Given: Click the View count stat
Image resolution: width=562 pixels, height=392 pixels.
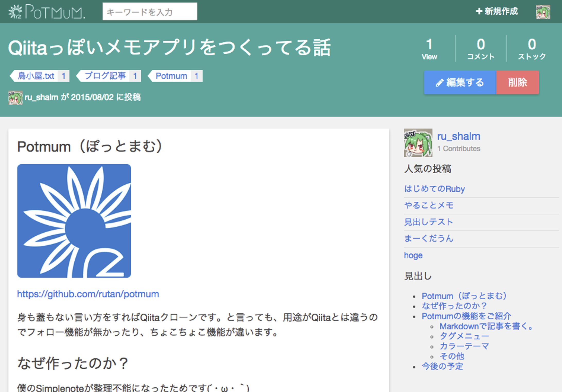Looking at the screenshot, I should [429, 49].
